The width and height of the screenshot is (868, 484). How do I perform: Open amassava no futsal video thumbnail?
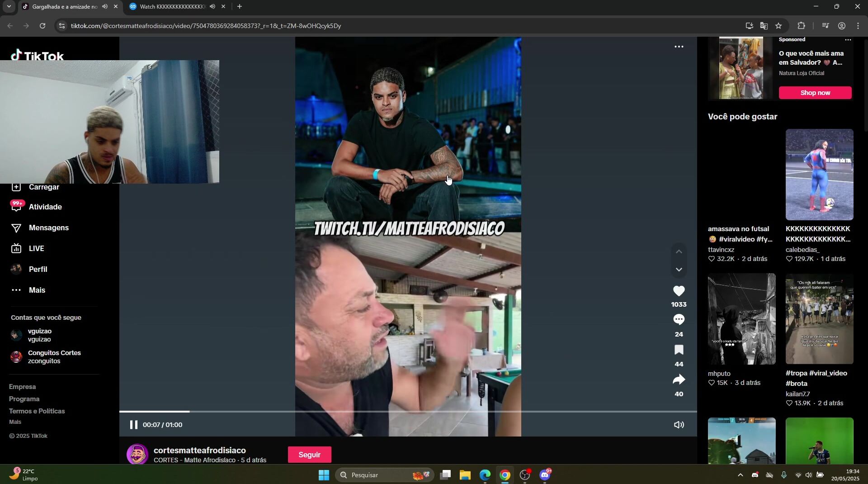click(x=741, y=175)
